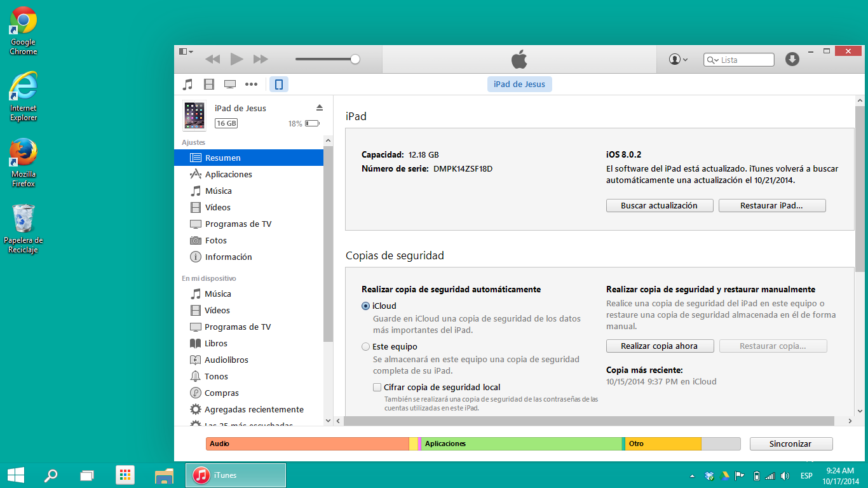The height and width of the screenshot is (488, 868).
Task: Show hidden tray icons arrow
Action: point(692,475)
